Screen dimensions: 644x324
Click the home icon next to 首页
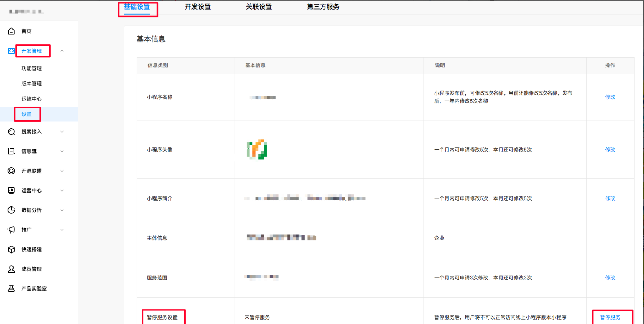click(x=11, y=31)
